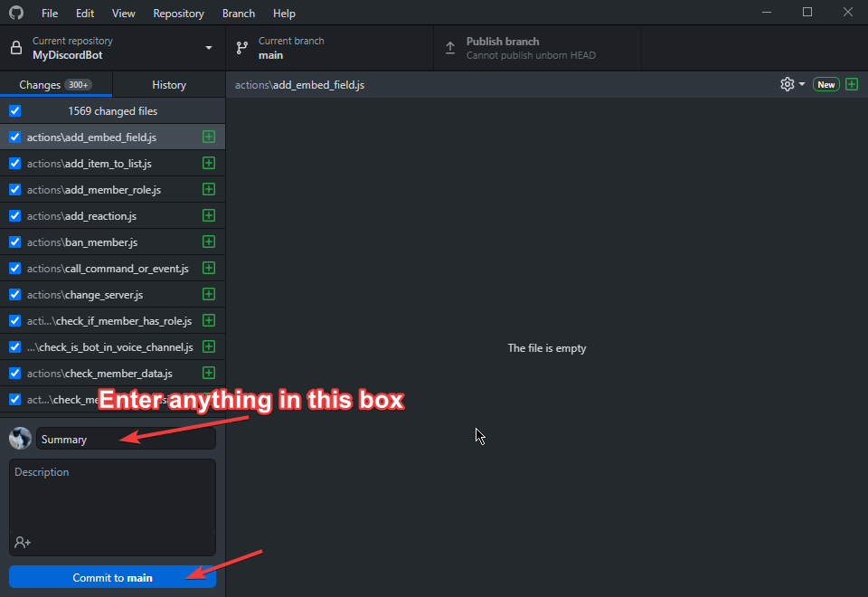Viewport: 868px width, 597px height.
Task: Uncheck the 1569 changed files checkbox
Action: pyautogui.click(x=14, y=111)
